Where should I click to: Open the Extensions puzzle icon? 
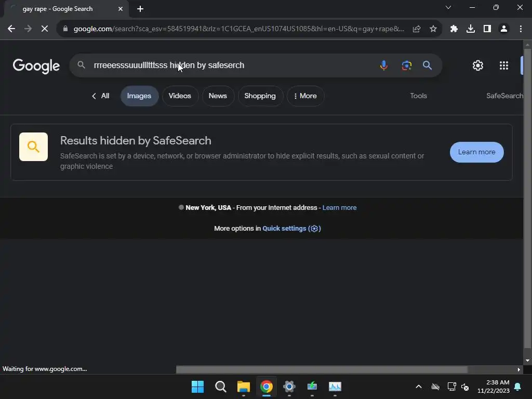pyautogui.click(x=454, y=29)
